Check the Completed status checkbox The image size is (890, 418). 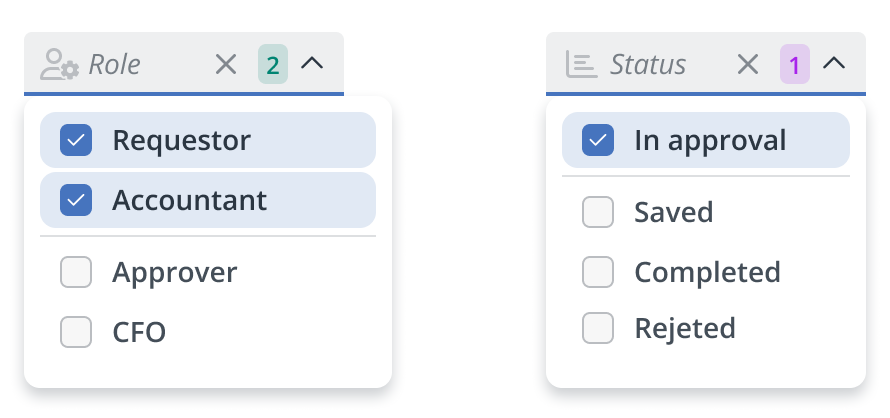(x=598, y=272)
